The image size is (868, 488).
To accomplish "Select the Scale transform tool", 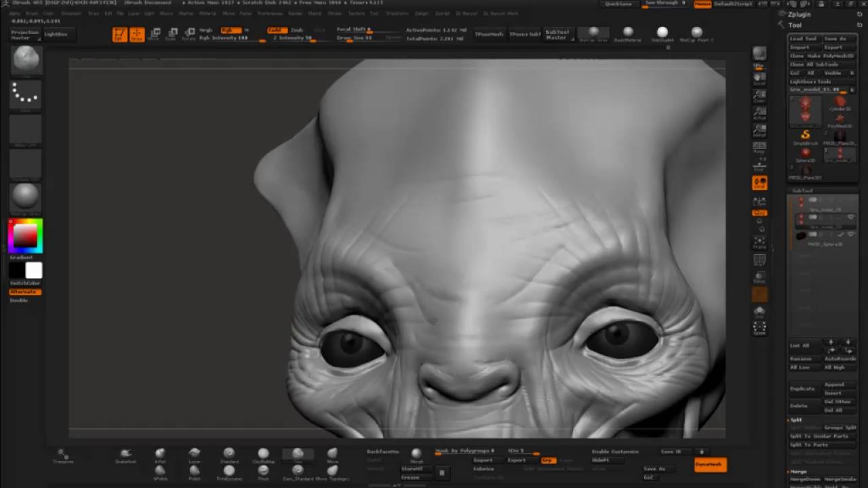I will 172,34.
